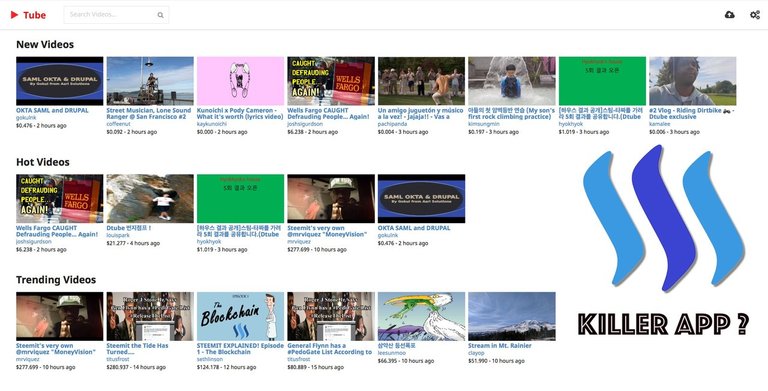Click '$280.937 - 14 hours ago' text
768x391 pixels.
(136, 367)
